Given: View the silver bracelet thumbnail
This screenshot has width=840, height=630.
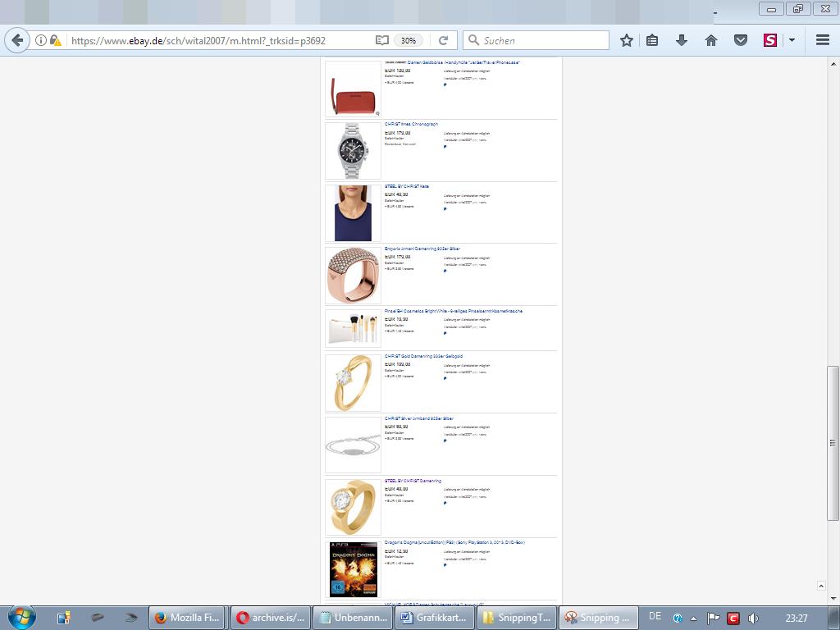Looking at the screenshot, I should [353, 445].
